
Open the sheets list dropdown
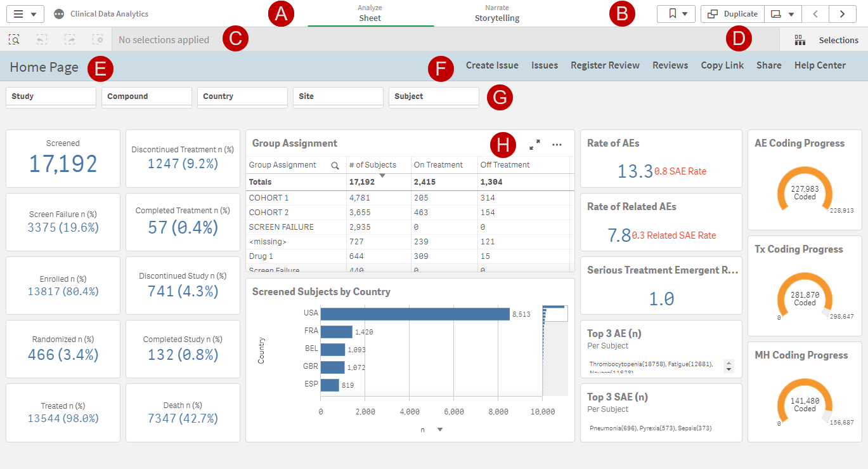pos(782,14)
